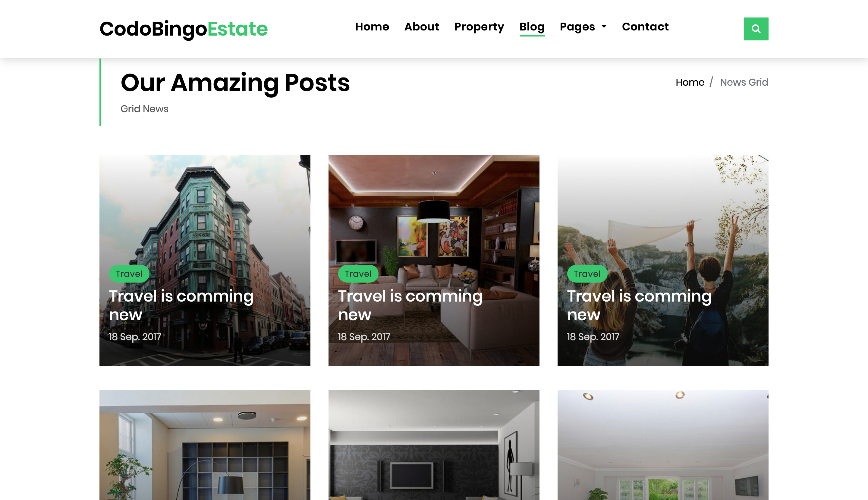Image resolution: width=868 pixels, height=500 pixels.
Task: Click the Pages dropdown arrow expander
Action: pyautogui.click(x=603, y=26)
